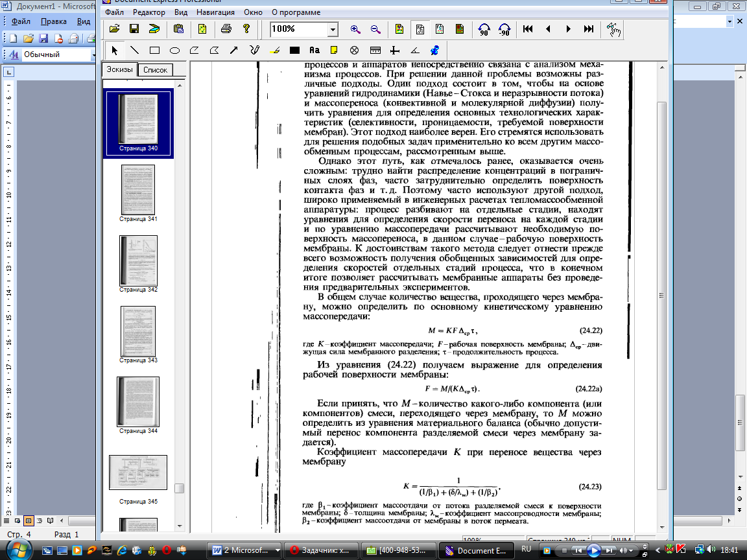
Task: Click the document scroll up arrow
Action: (661, 67)
